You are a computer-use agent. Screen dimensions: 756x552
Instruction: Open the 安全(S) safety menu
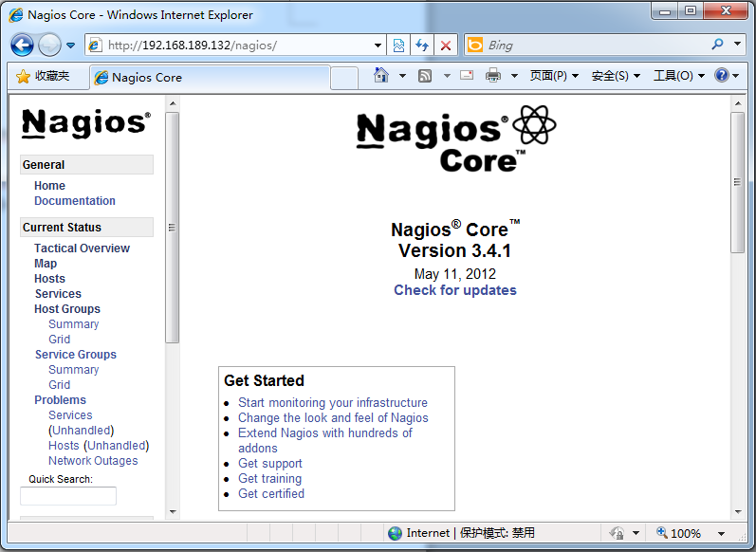pyautogui.click(x=616, y=76)
